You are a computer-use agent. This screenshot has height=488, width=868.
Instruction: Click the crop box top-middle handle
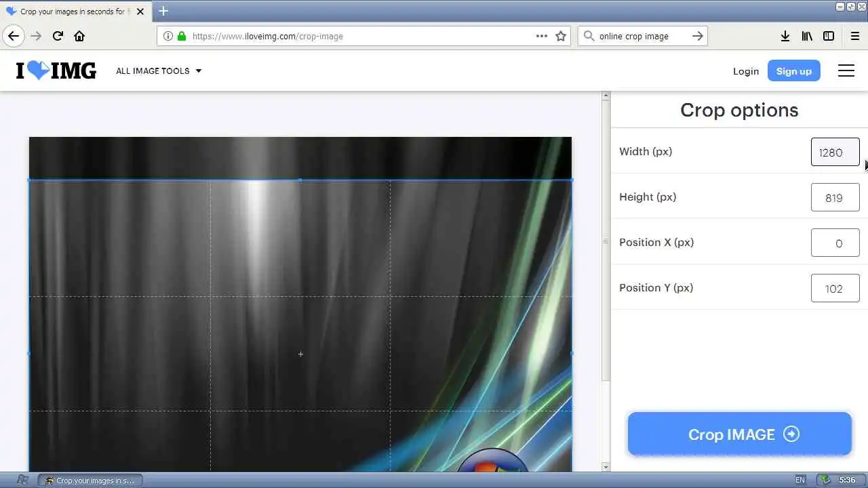tap(300, 180)
